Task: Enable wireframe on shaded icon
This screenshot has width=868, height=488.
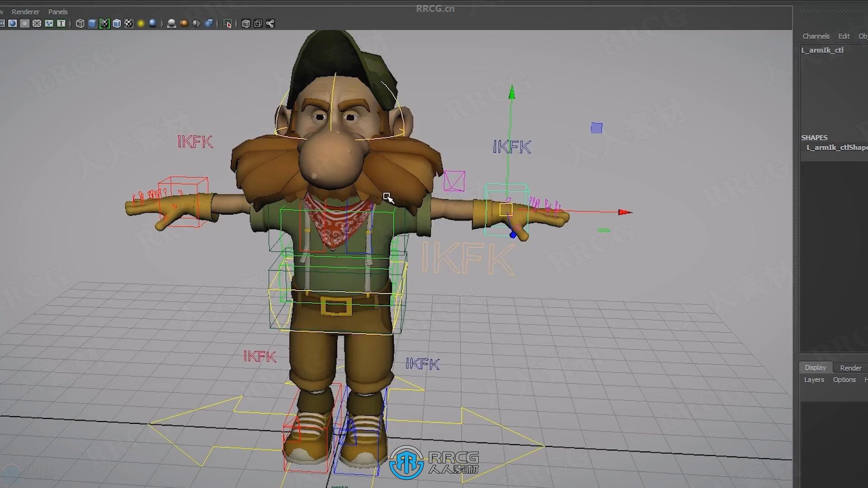Action: pyautogui.click(x=117, y=23)
